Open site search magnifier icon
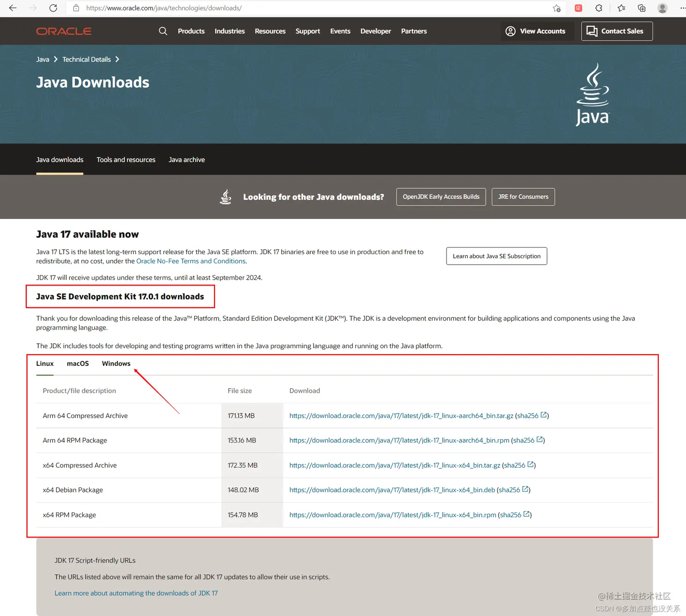Image resolution: width=686 pixels, height=616 pixels. pos(163,31)
